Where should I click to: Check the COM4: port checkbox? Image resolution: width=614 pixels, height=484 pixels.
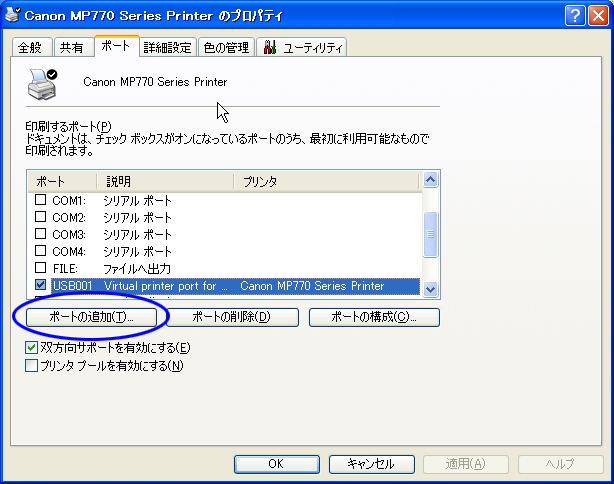(40, 251)
